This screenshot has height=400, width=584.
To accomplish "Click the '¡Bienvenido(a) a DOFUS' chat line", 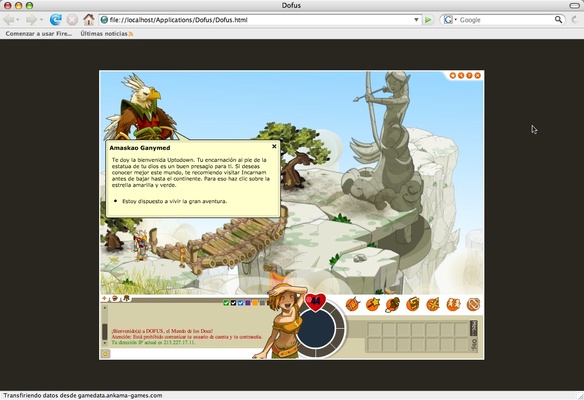I will [x=162, y=331].
